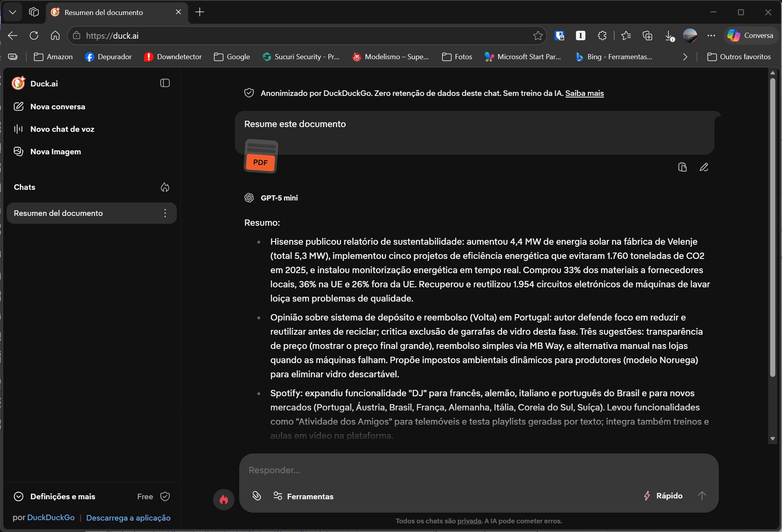Click the Responder input field
782x532 pixels.
[478, 470]
